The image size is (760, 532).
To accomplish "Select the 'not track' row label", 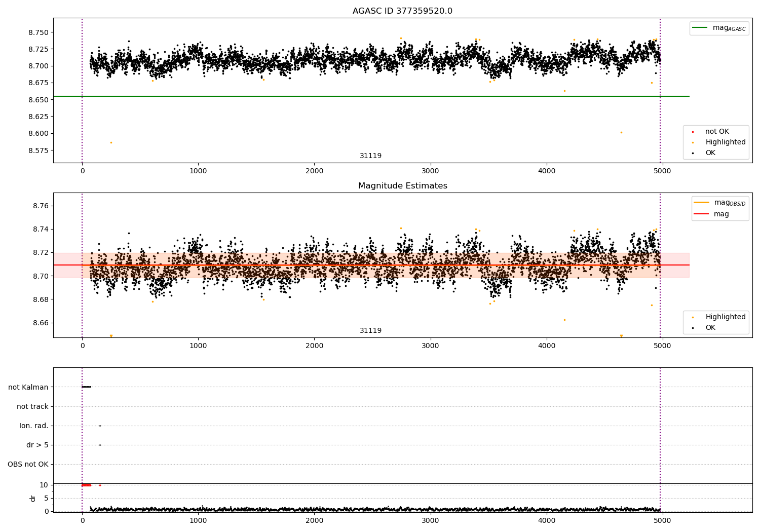I will pyautogui.click(x=32, y=406).
